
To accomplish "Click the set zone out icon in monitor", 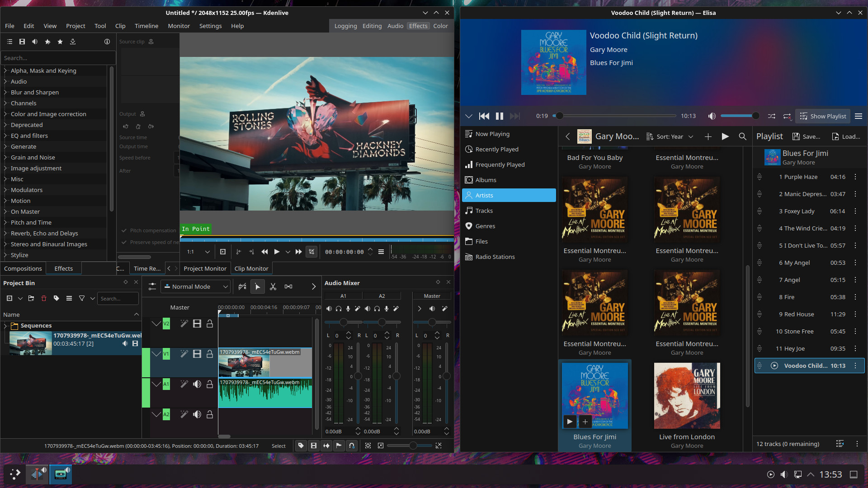I will coord(251,252).
